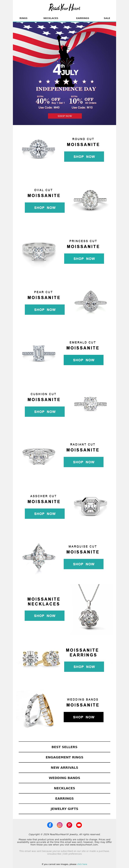129x868 pixels.
Task: Open the Facebook social icon
Action: (50, 825)
